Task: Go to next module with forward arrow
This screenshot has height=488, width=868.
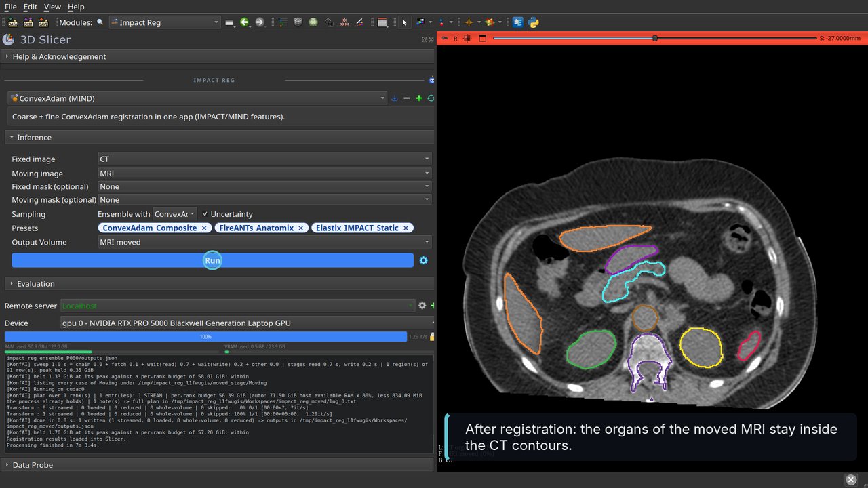Action: [259, 22]
